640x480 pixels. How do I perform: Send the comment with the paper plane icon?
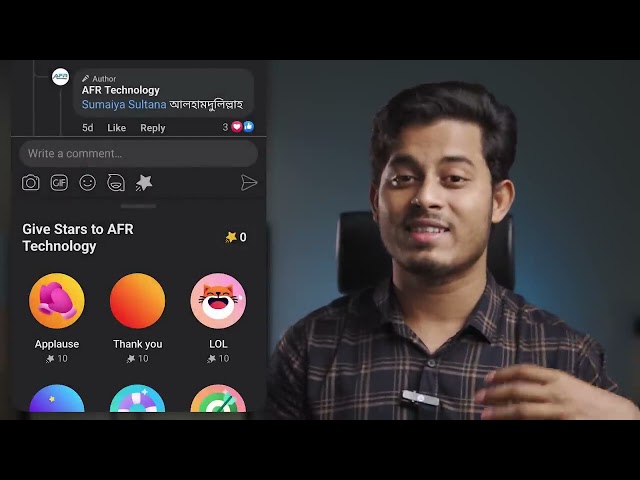click(x=249, y=182)
